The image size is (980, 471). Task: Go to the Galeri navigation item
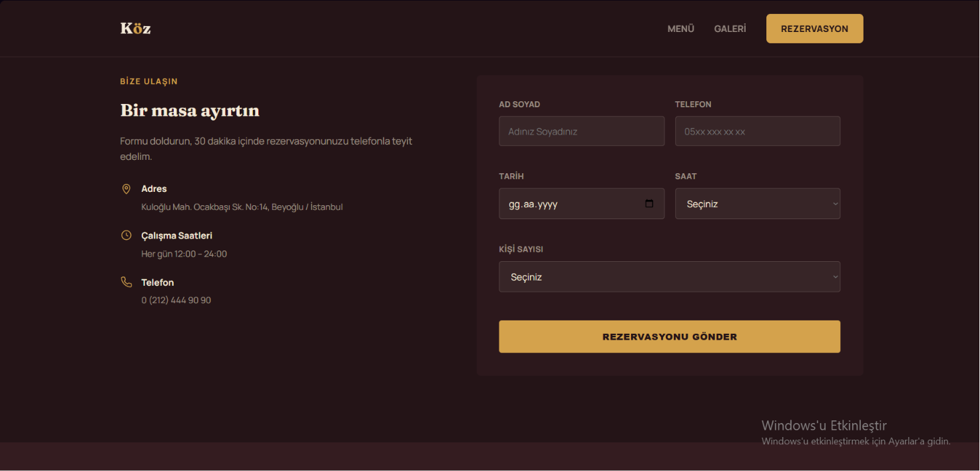tap(730, 29)
